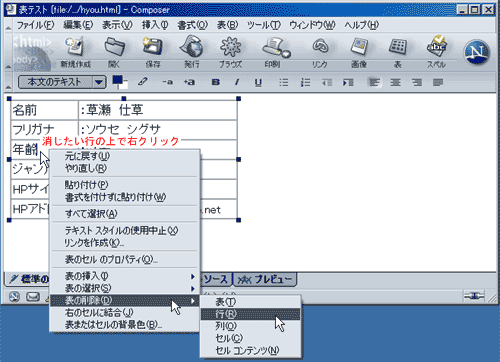Screen dimensions: 500x362
Task: Click the Netscape N logo icon
Action: (477, 52)
